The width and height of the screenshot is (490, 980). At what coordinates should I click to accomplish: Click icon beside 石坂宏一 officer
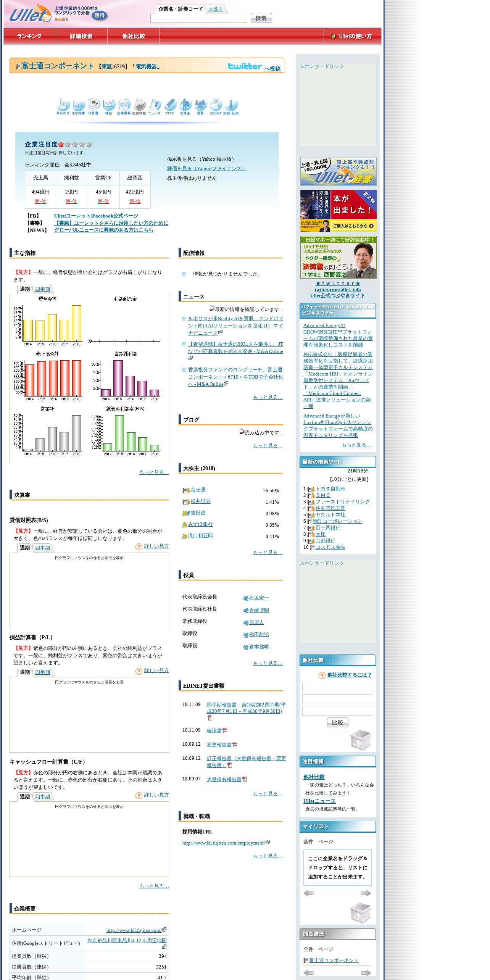[246, 598]
